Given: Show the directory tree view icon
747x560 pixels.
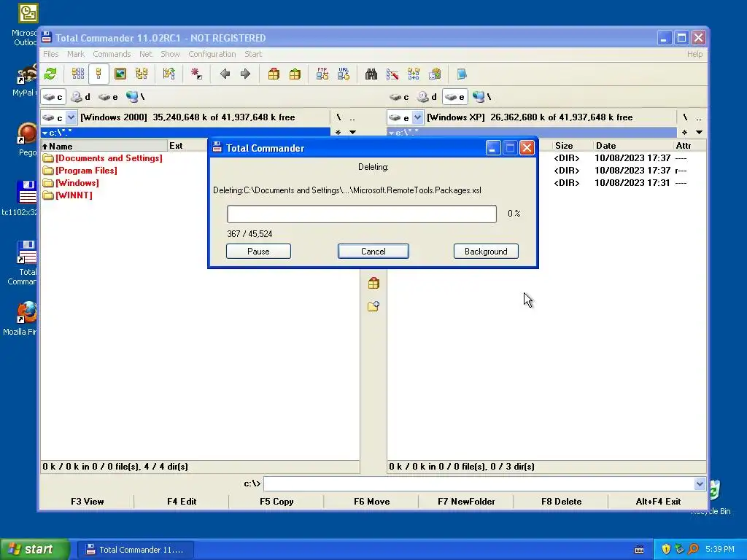Looking at the screenshot, I should (x=142, y=74).
